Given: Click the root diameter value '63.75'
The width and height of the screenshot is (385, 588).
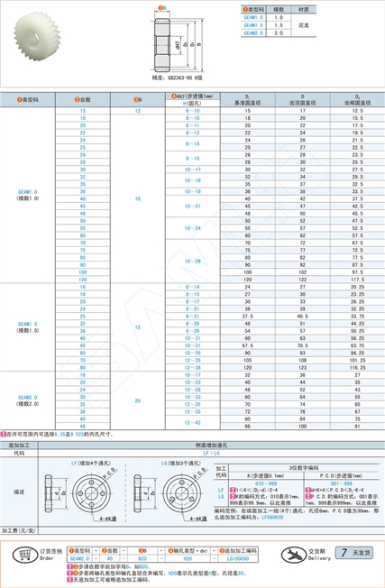Looking at the screenshot, I should click(358, 345).
